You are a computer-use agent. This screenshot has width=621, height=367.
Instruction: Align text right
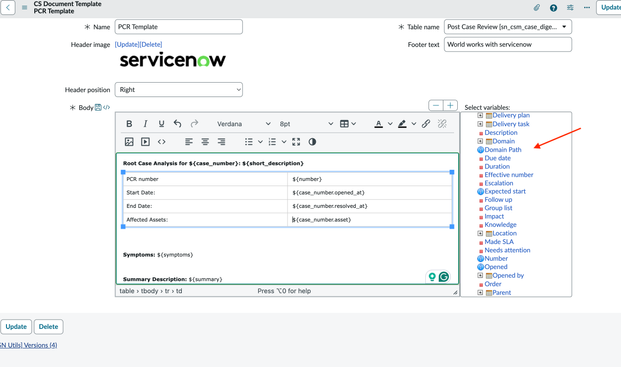(221, 142)
